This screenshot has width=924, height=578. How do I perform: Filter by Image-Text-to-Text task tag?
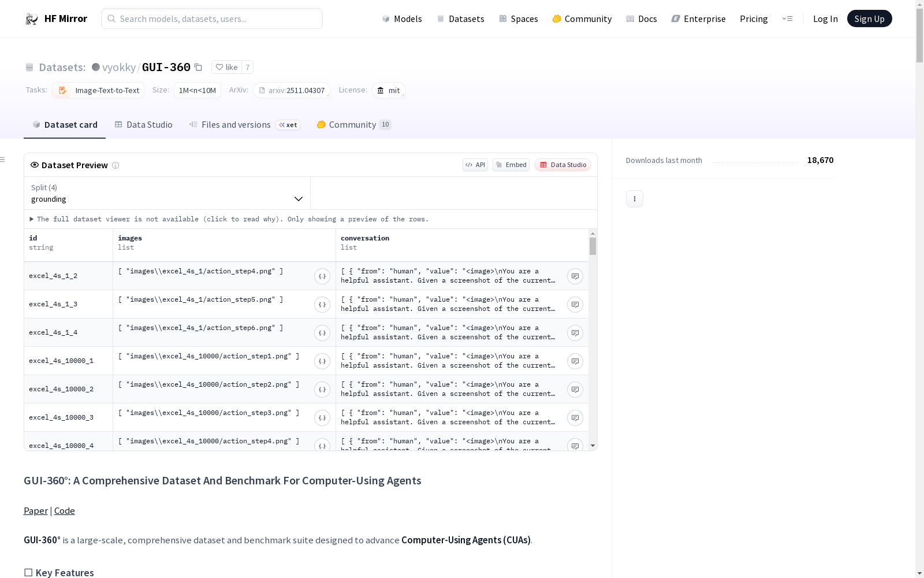(x=98, y=90)
